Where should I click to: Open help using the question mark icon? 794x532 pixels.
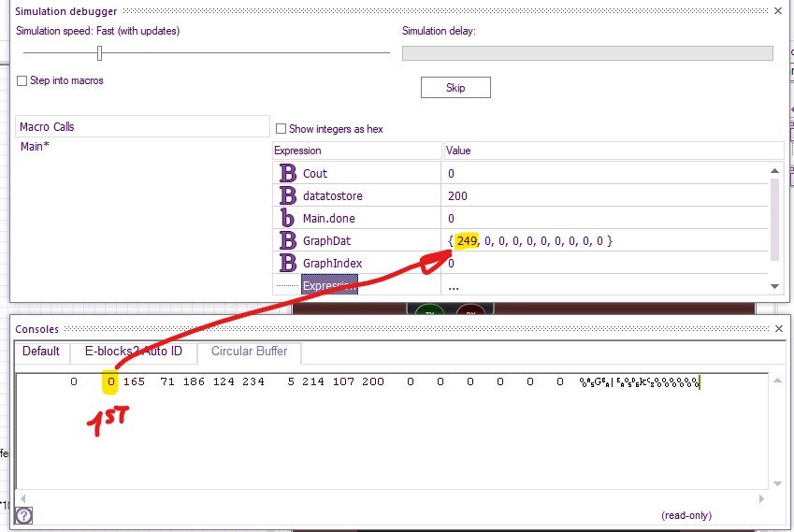[x=24, y=515]
